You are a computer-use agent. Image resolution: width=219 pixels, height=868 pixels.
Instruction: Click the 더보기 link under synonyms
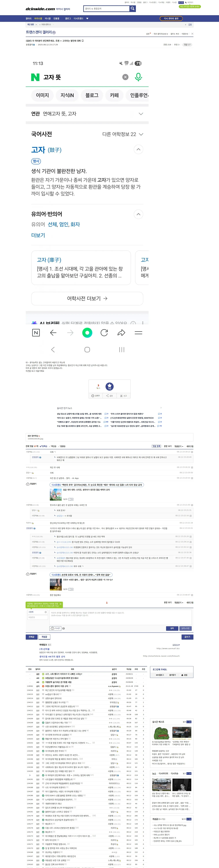click(x=38, y=235)
